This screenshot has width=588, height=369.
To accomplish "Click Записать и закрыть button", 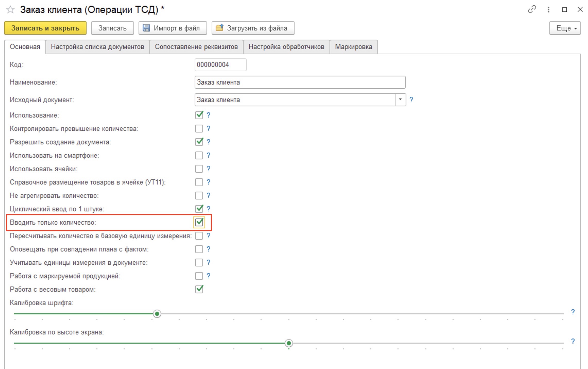I will click(45, 28).
